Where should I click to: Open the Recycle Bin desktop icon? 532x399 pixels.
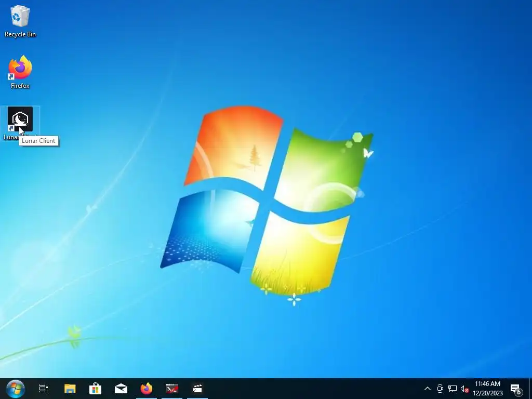20,21
